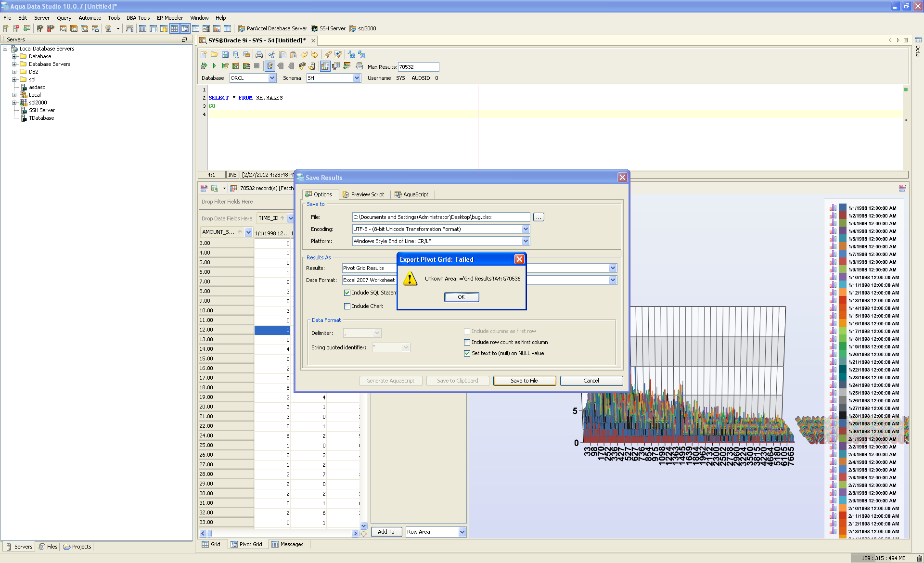Viewport: 924px width, 563px height.
Task: Click the file browse ellipsis button
Action: tap(539, 218)
